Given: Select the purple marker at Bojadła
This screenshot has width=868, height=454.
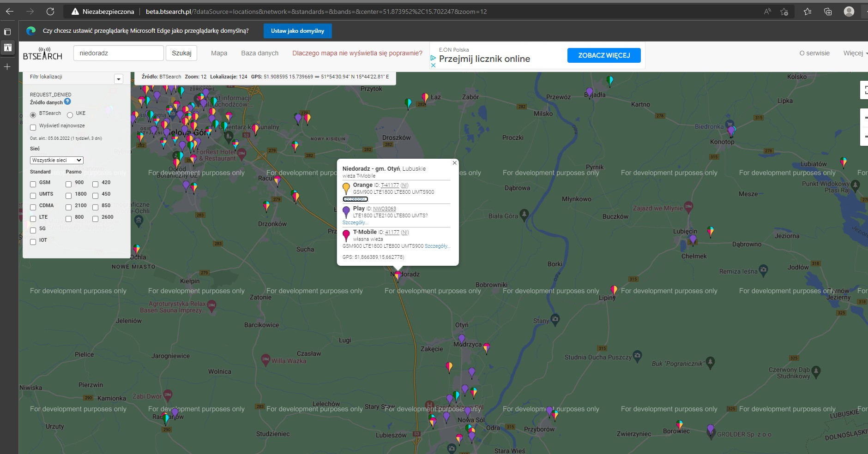Looking at the screenshot, I should coord(589,92).
